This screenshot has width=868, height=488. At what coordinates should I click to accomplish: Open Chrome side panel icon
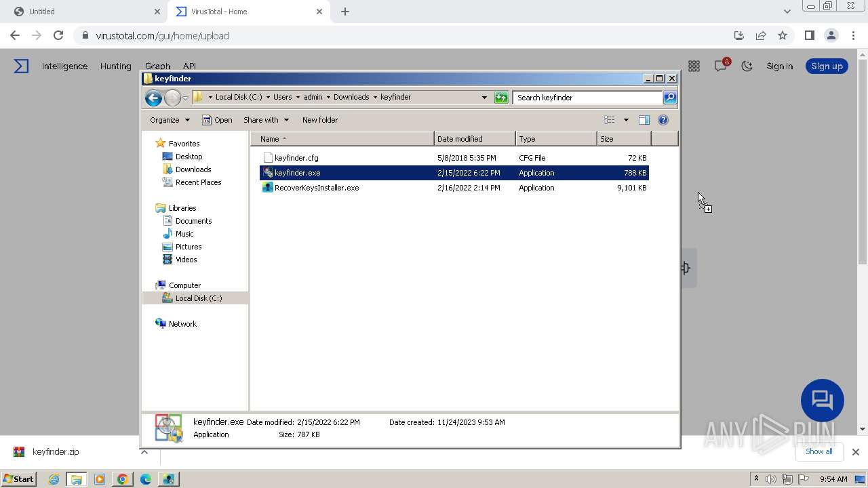(x=809, y=36)
